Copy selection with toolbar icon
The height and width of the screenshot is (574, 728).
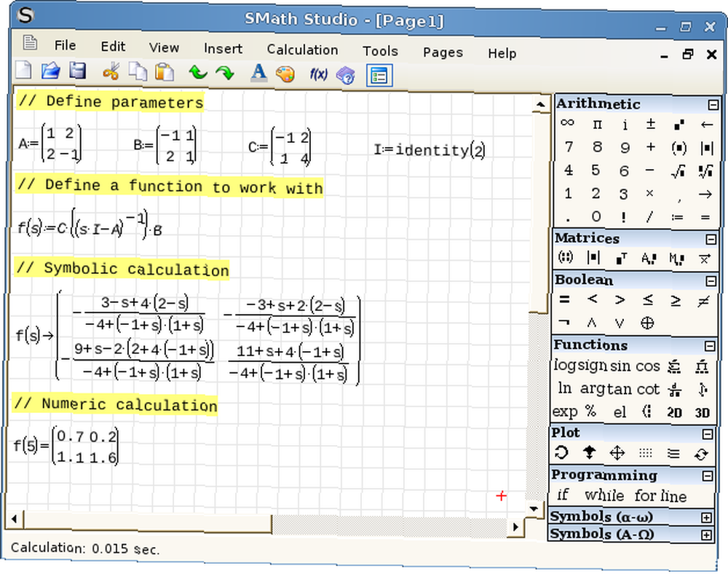[138, 72]
